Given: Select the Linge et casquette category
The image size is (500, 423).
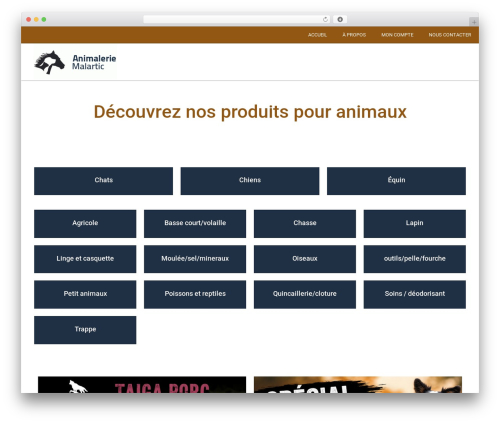Looking at the screenshot, I should tap(85, 259).
